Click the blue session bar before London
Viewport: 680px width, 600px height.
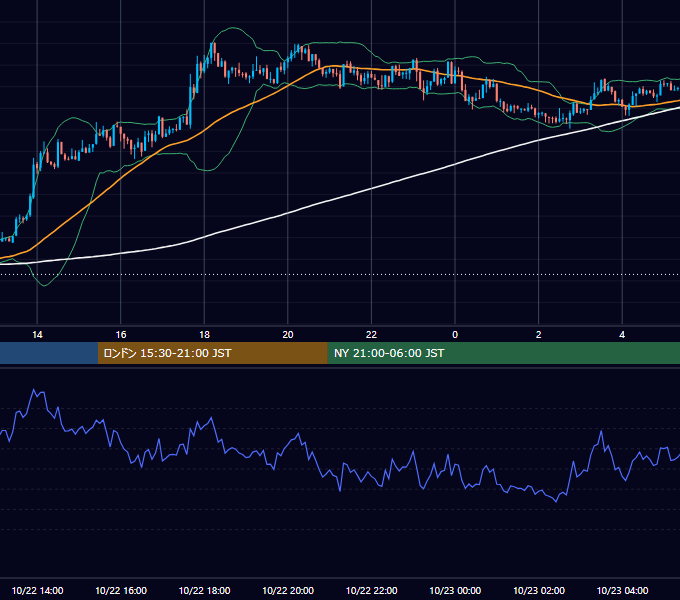[49, 353]
